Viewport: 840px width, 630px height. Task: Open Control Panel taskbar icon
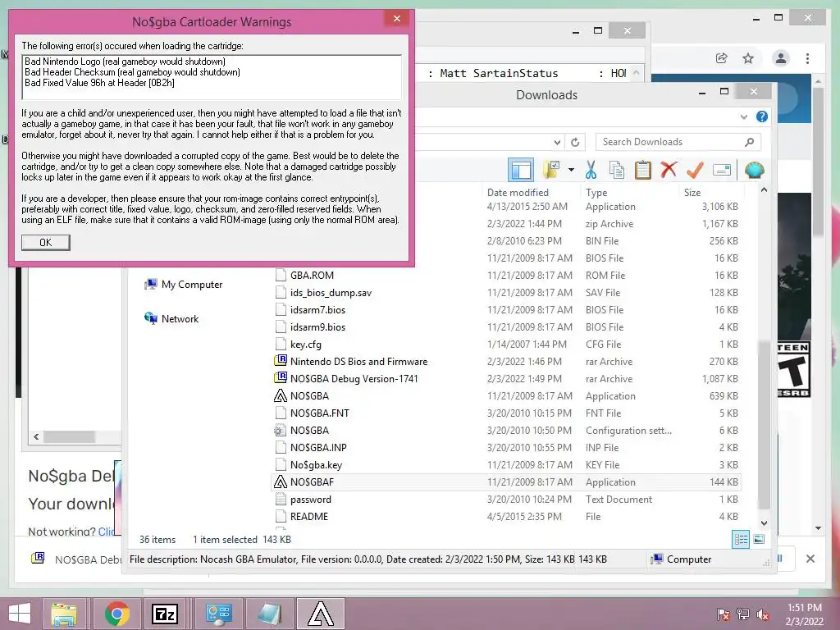coord(218,614)
